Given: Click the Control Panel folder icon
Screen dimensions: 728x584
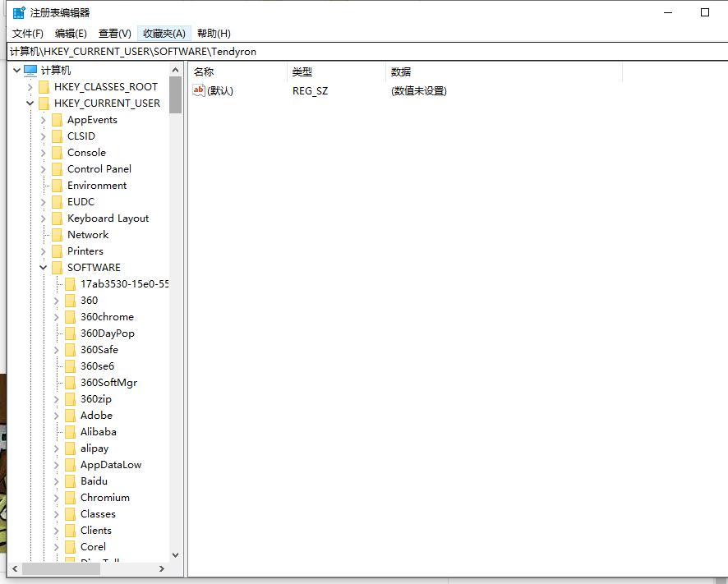Looking at the screenshot, I should pyautogui.click(x=57, y=169).
